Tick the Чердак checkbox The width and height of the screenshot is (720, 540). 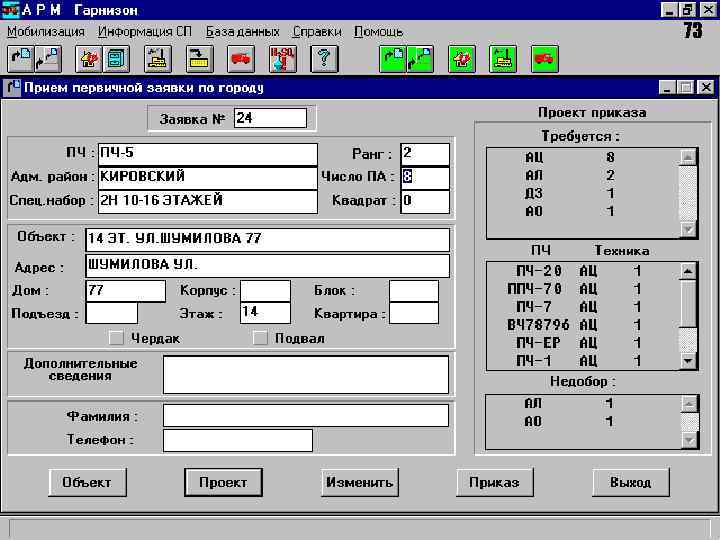pos(116,338)
